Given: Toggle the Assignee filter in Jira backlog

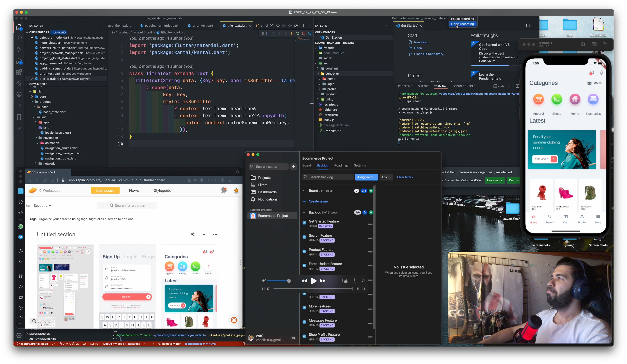Looking at the screenshot, I should coord(366,177).
